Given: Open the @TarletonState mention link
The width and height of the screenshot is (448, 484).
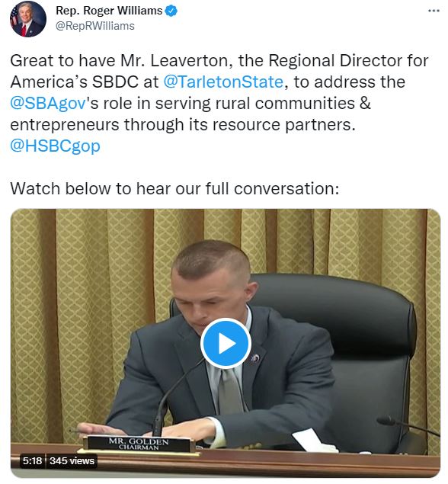Looking at the screenshot, I should (223, 82).
